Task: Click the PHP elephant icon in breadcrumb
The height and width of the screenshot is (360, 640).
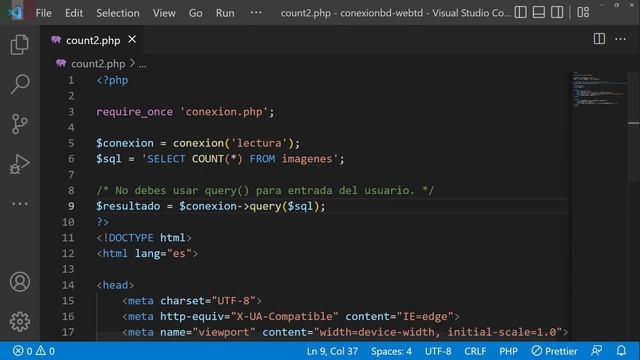Action: coord(61,63)
